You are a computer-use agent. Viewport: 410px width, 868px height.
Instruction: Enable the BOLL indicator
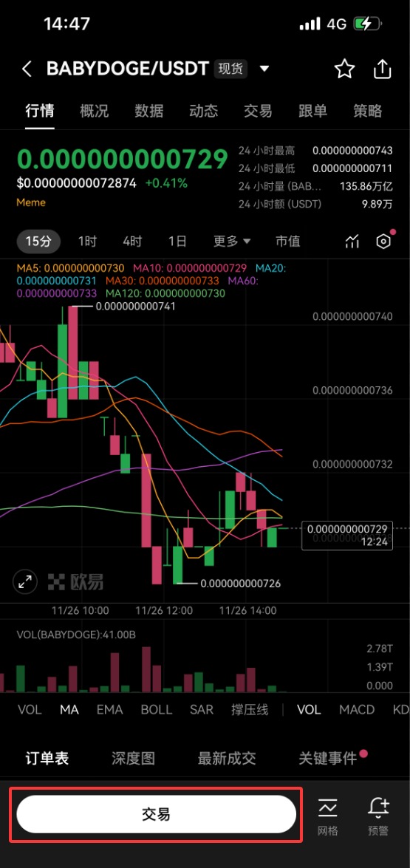[157, 710]
